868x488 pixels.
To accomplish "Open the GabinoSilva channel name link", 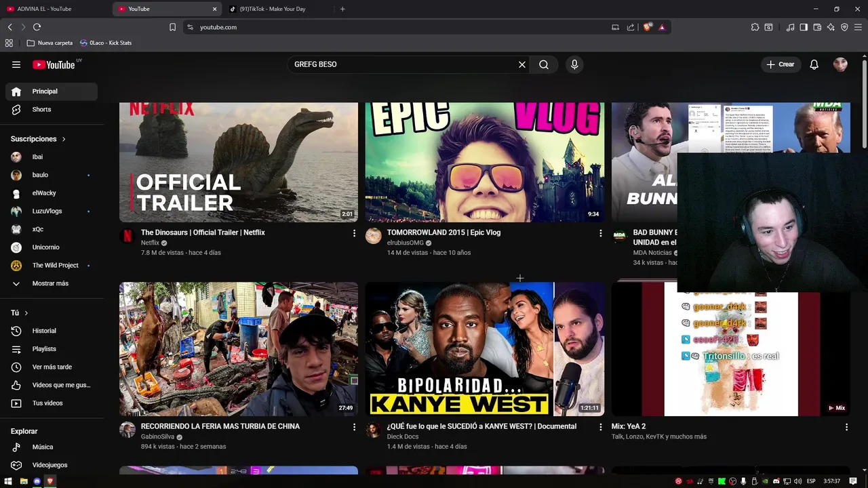I will (157, 436).
